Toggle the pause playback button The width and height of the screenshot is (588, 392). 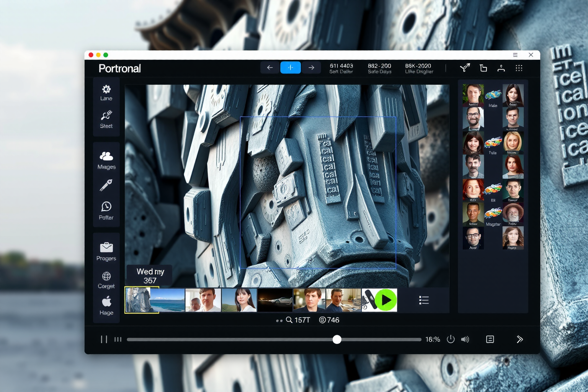click(x=104, y=339)
